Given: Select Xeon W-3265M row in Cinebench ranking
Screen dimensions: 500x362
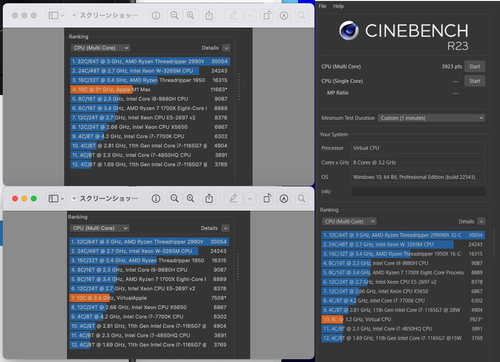Looking at the screenshot, I should (403, 244).
